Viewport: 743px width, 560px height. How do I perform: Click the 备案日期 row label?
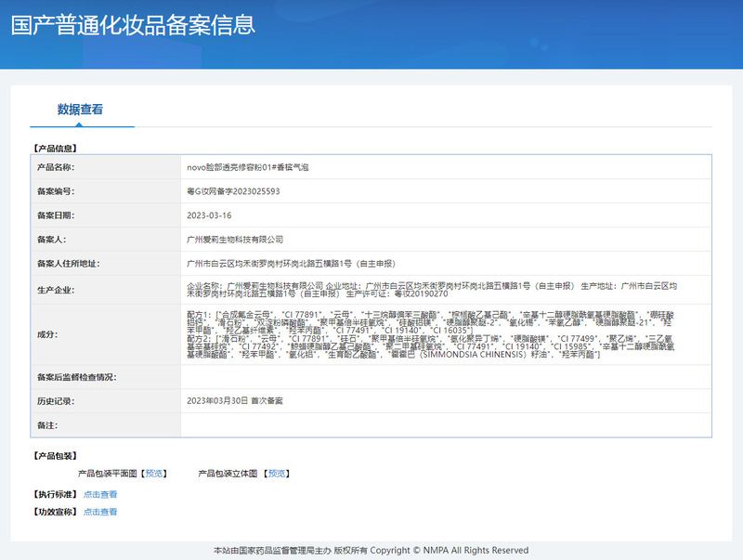click(x=56, y=215)
